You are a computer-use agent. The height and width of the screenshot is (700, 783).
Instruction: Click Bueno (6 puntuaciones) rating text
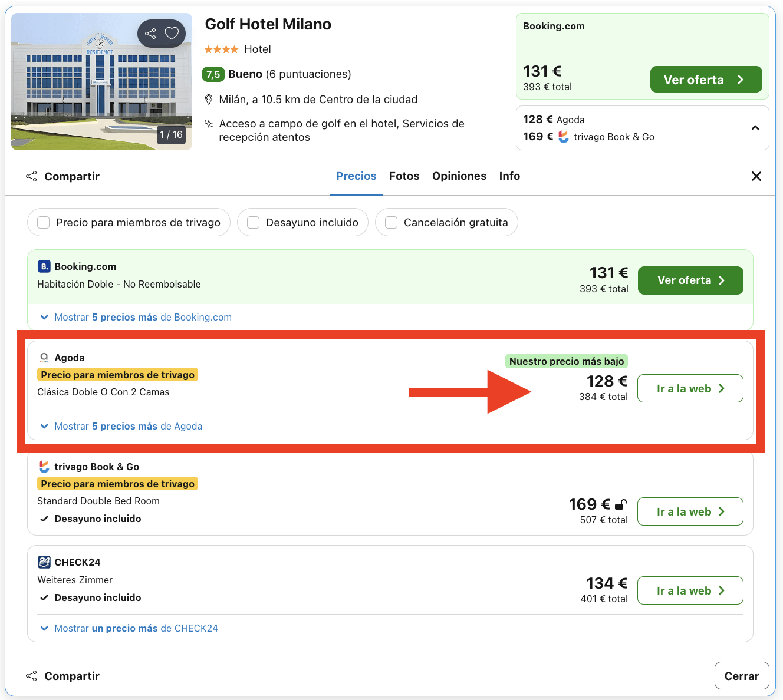[x=289, y=74]
